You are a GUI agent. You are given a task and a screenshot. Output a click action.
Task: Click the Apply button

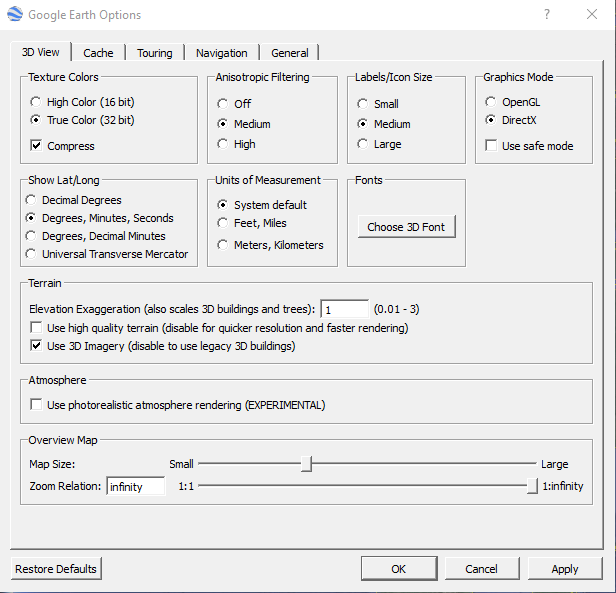pos(565,569)
